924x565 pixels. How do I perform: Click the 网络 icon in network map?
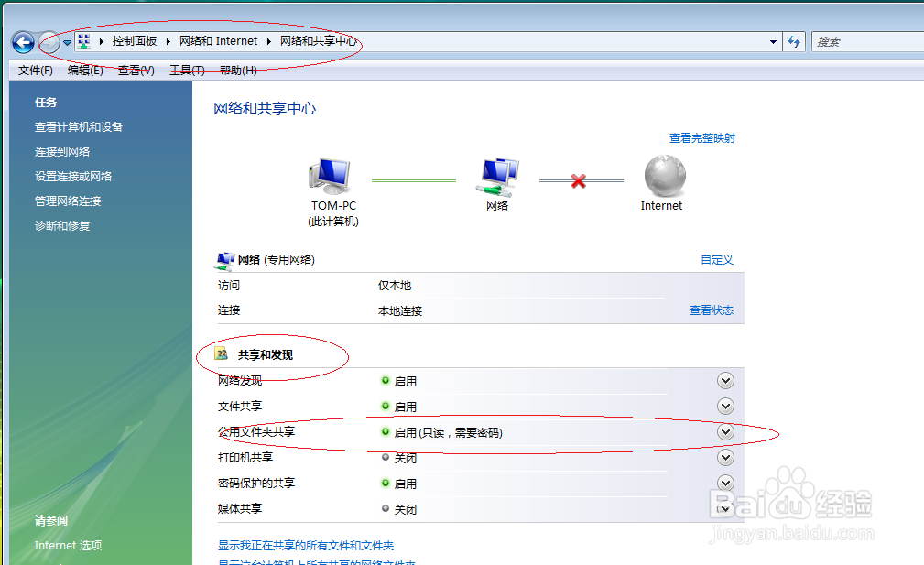point(497,176)
